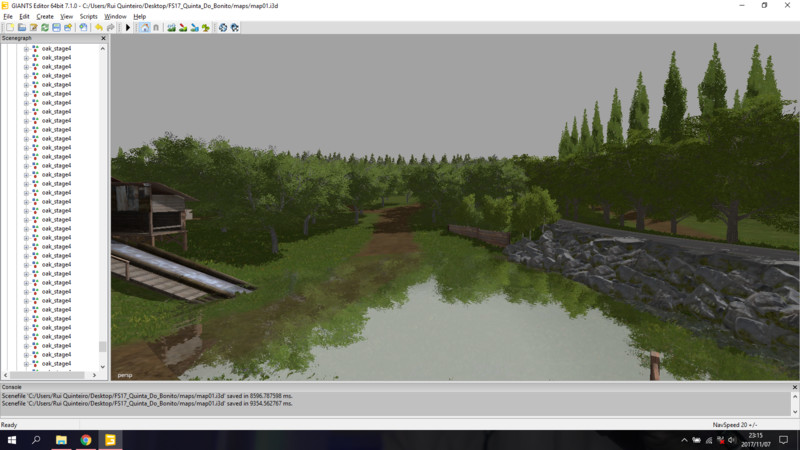The height and width of the screenshot is (450, 800).
Task: Open Google Chrome from the taskbar
Action: point(86,440)
